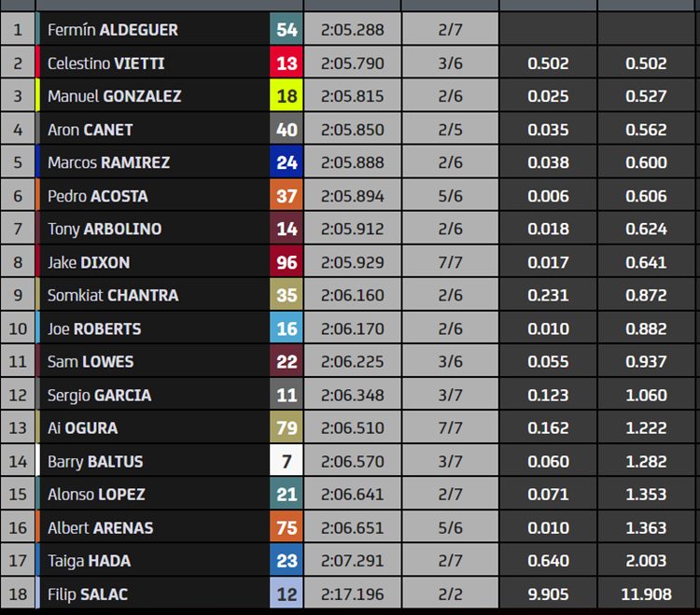
Task: Click Somkiat CHANTRA's rider name
Action: pos(113,296)
